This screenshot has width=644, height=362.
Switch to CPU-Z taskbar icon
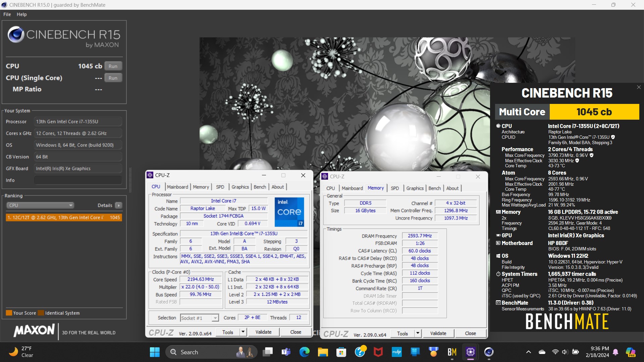[x=470, y=352]
